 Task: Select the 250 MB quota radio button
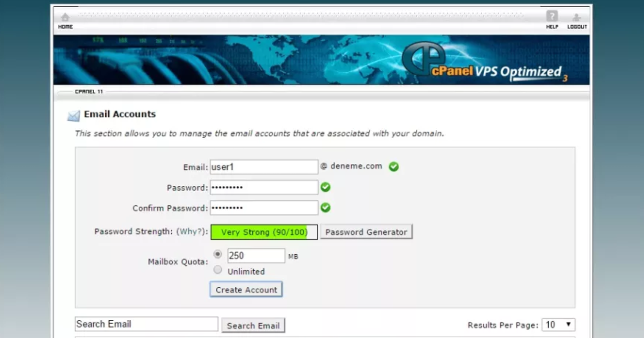coord(218,254)
